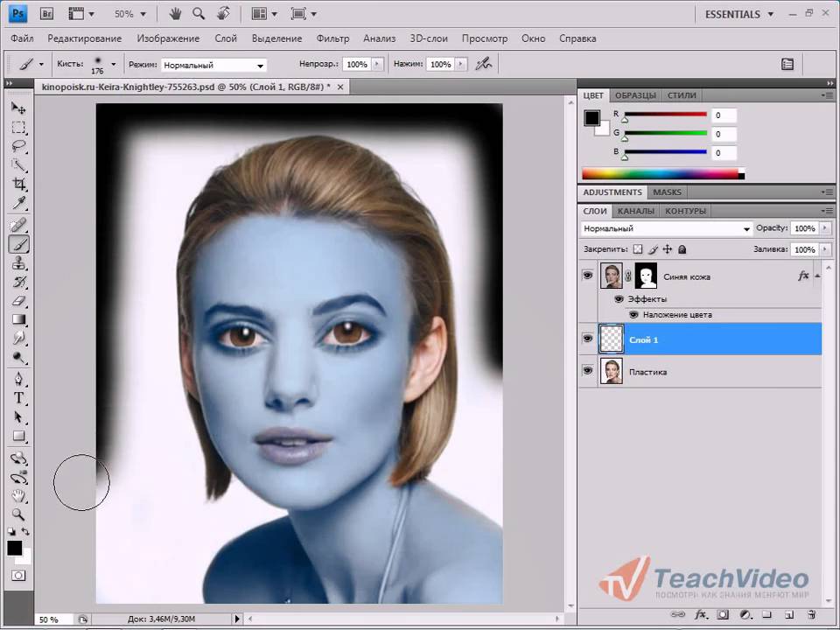Image resolution: width=840 pixels, height=630 pixels.
Task: Hide the Синяя кожа layer
Action: [588, 276]
